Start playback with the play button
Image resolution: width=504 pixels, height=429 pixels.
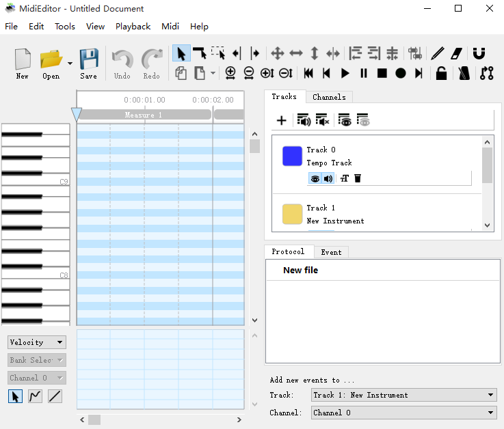(345, 73)
